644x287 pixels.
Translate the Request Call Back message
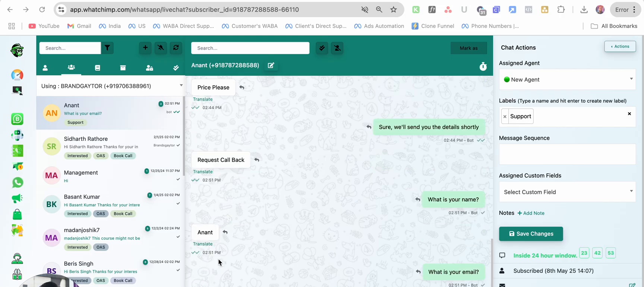[203, 172]
